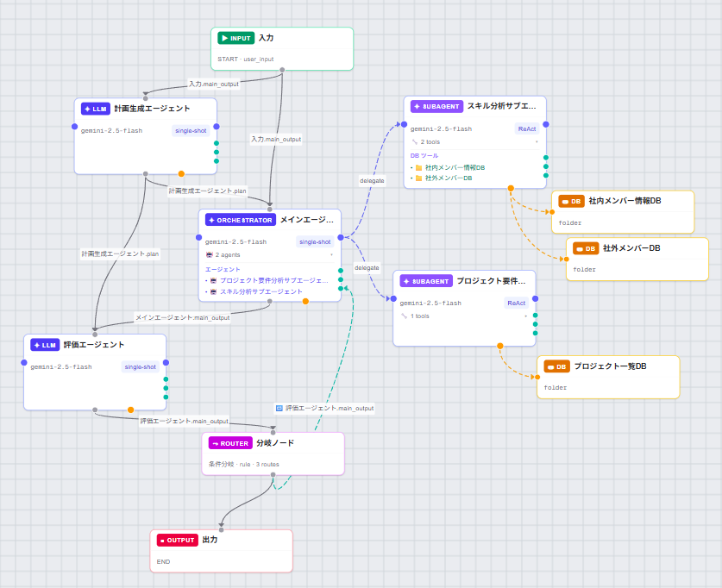722x588 pixels.
Task: Expand the 2 agents list in orchestrator node
Action: coord(269,254)
